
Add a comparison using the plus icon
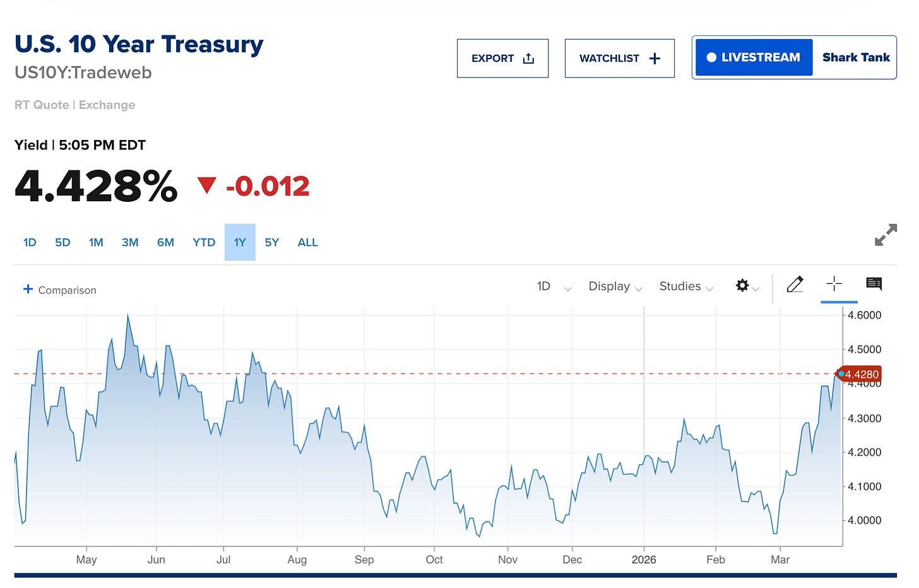point(28,289)
